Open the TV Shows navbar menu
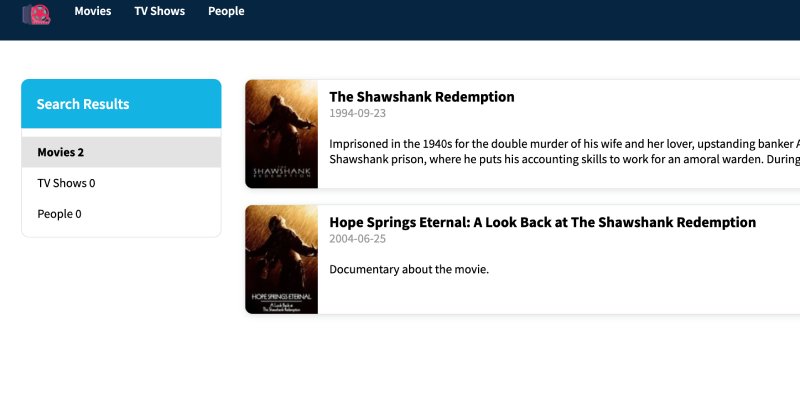The image size is (800, 400). pyautogui.click(x=160, y=11)
